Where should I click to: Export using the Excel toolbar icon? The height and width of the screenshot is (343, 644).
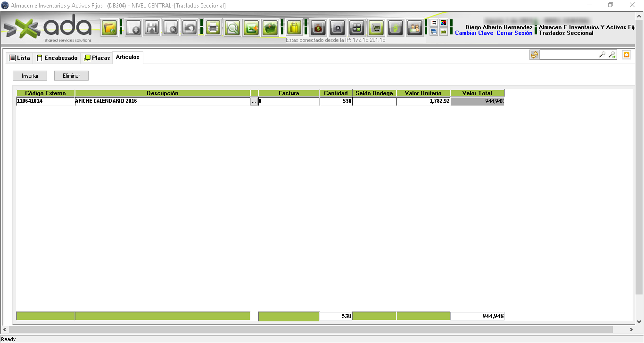251,28
